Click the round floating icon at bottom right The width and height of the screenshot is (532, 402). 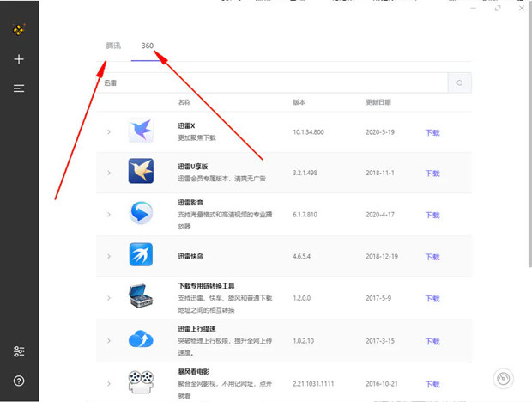point(503,378)
